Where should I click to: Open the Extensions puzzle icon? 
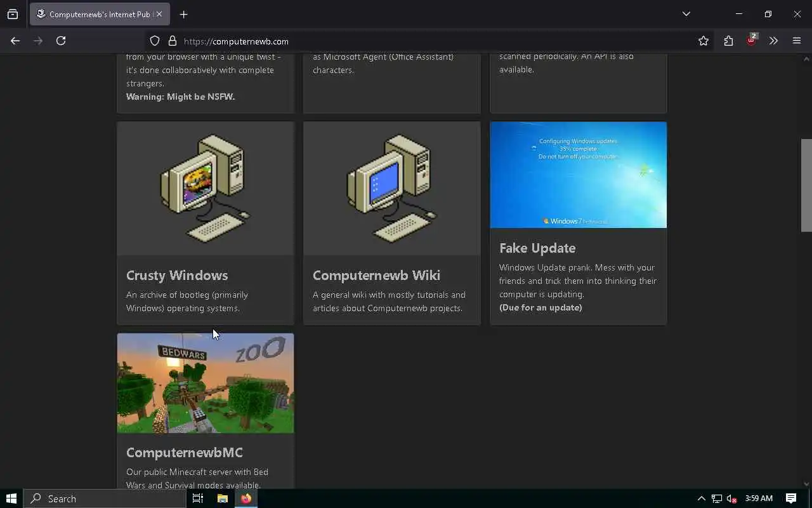pyautogui.click(x=728, y=41)
